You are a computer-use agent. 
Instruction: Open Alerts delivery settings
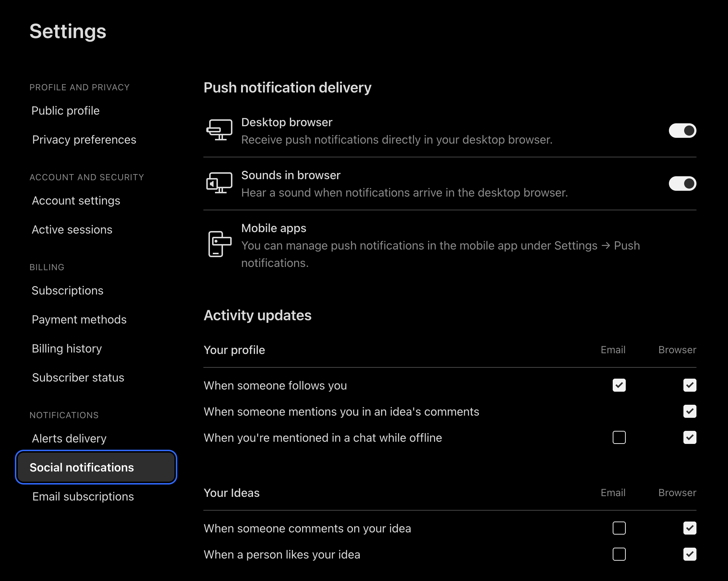click(69, 438)
